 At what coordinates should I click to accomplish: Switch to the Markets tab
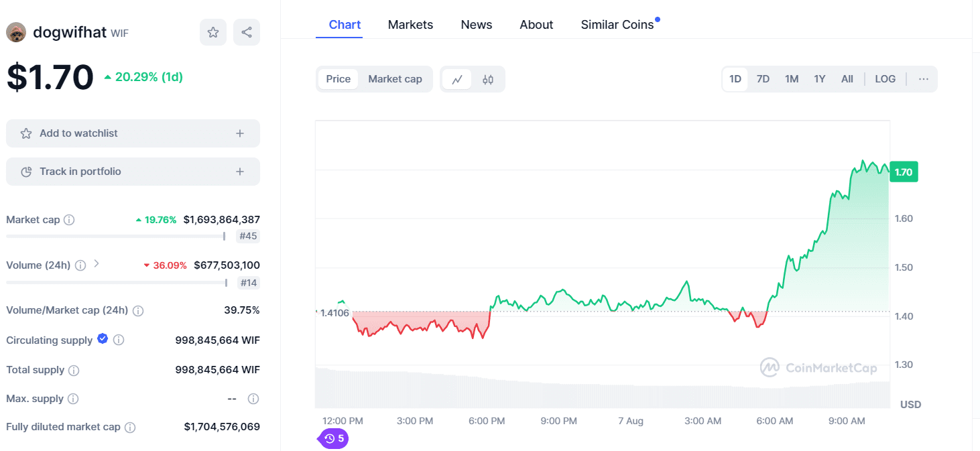410,24
